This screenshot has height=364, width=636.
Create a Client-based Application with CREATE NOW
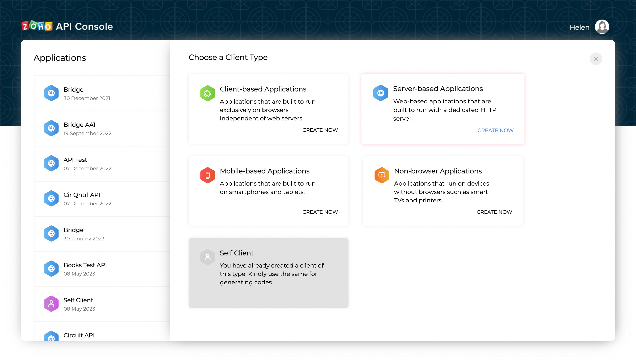pyautogui.click(x=320, y=130)
